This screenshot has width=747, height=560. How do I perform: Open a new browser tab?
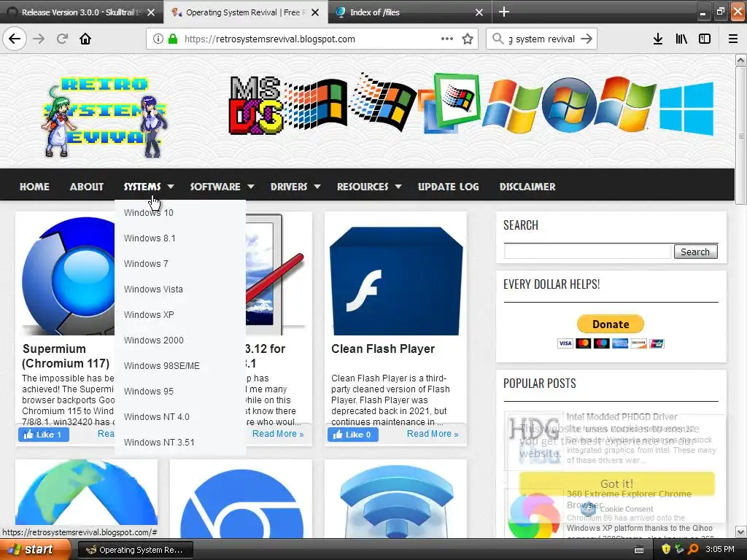click(x=504, y=12)
